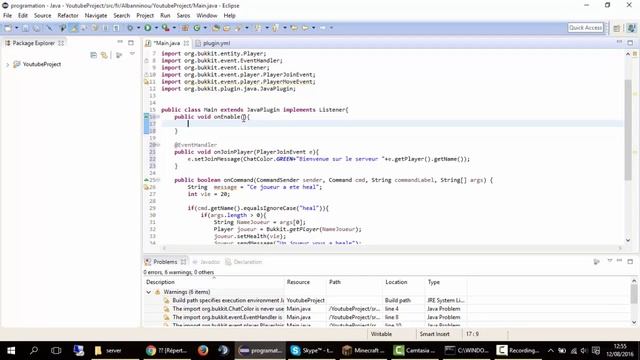
Task: Open the Window menu
Action: [x=207, y=16]
